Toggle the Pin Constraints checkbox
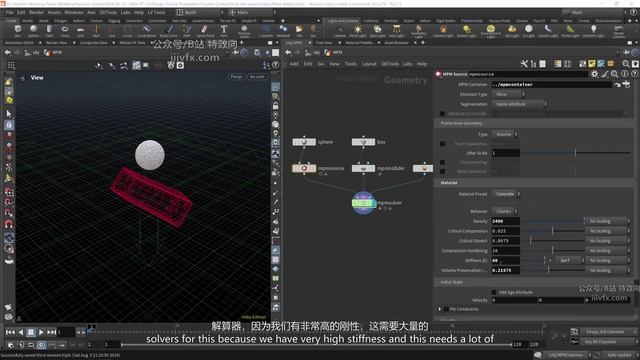Screen dimensions: 640x360 446,309
